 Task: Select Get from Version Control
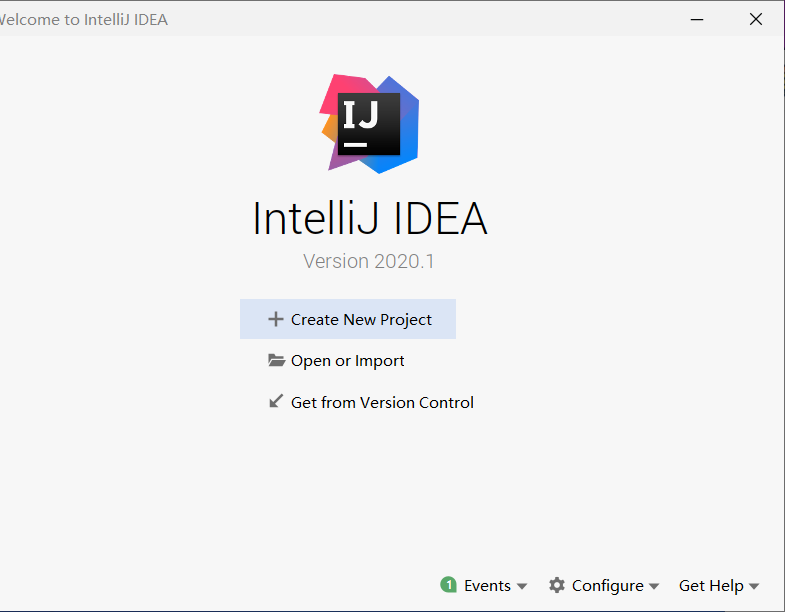(370, 402)
